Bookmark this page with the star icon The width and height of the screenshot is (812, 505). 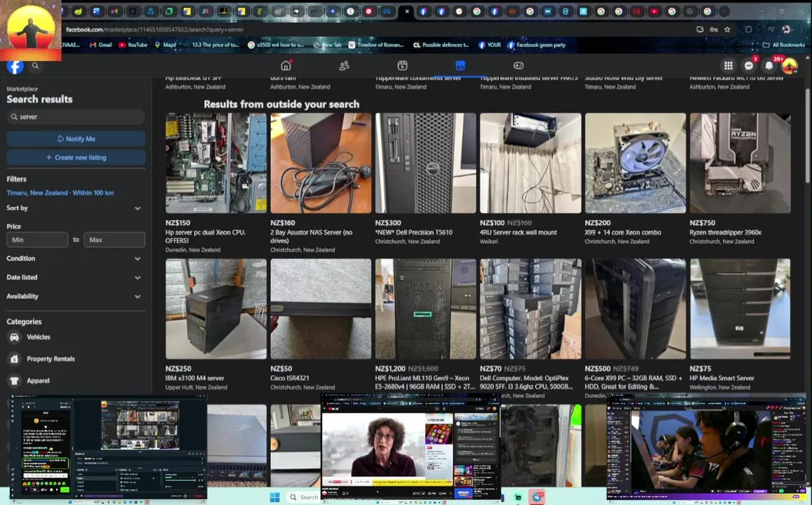pyautogui.click(x=727, y=29)
